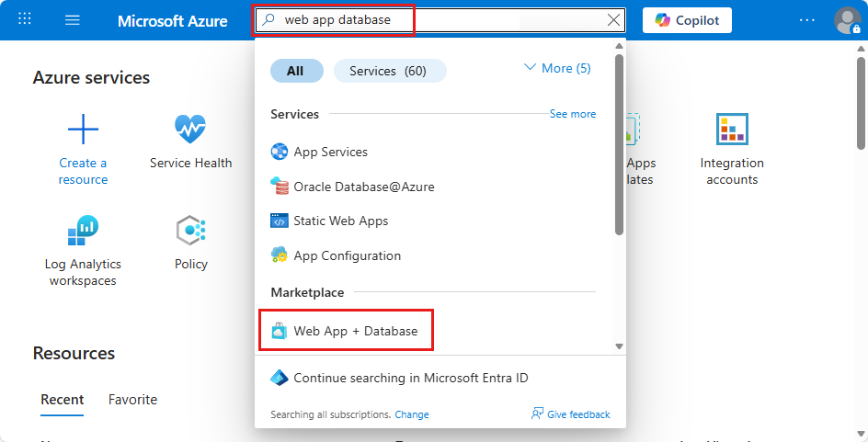Viewport: 868px width, 442px height.
Task: Click the Create a resource plus icon
Action: pos(83,130)
